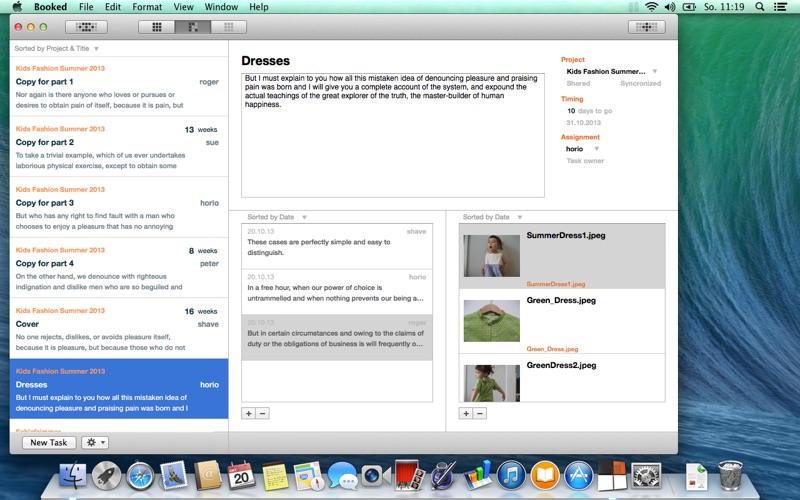Open Calendar from the Dock

(x=241, y=476)
